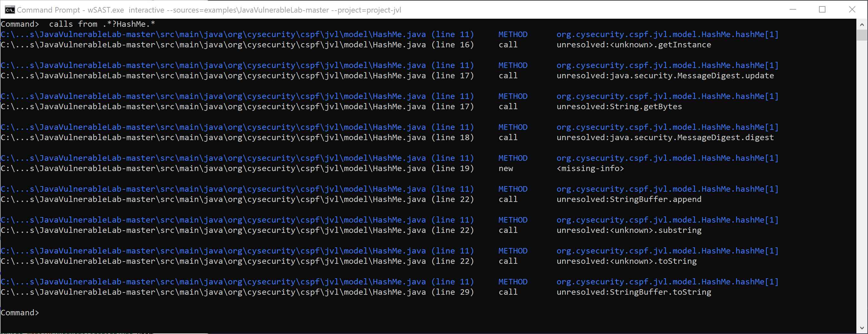Click '(line 29)' in the StringBuffer.toString row
The height and width of the screenshot is (334, 868).
pyautogui.click(x=453, y=292)
